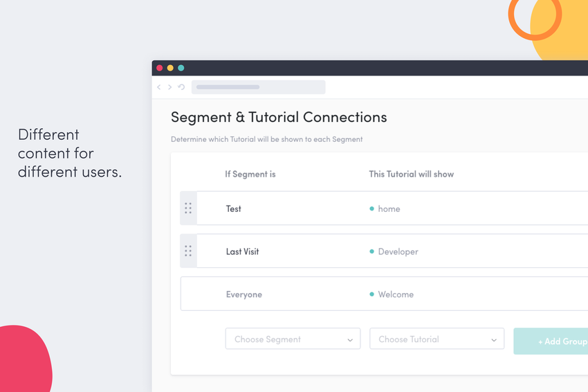Viewport: 588px width, 392px height.
Task: Click the Developer tutorial label
Action: 398,251
